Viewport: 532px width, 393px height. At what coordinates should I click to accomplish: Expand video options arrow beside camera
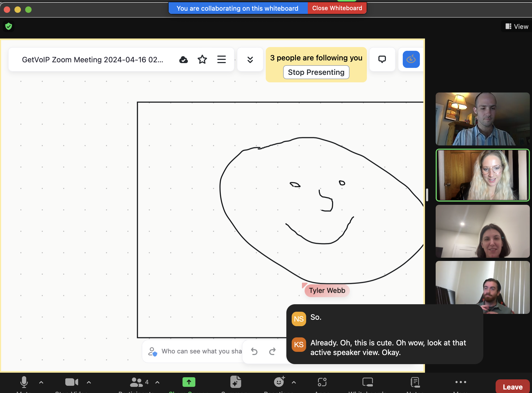[89, 382]
